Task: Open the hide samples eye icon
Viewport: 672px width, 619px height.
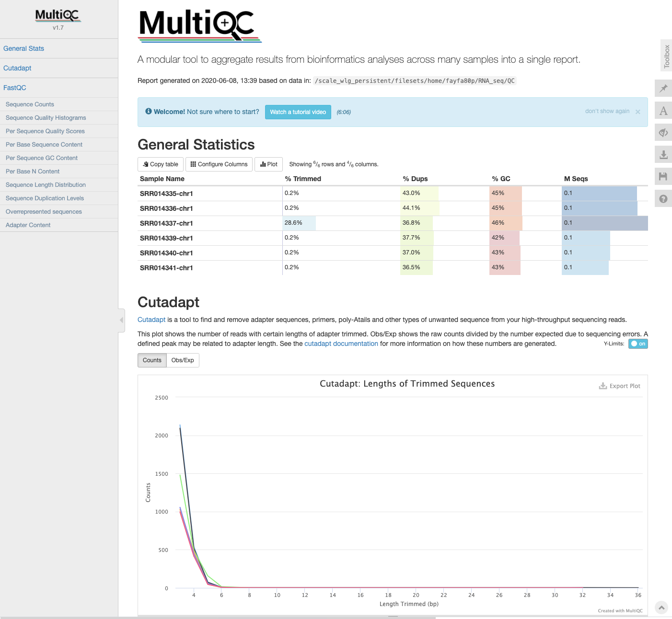Action: coord(663,133)
